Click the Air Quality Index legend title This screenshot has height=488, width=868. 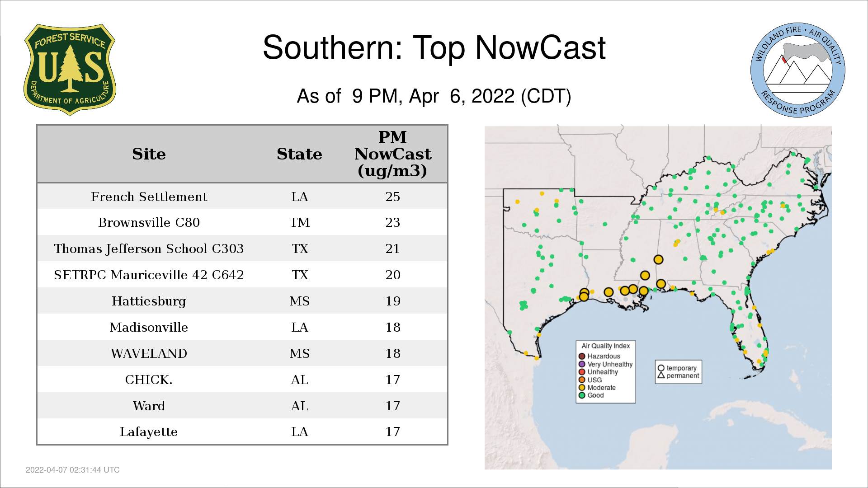click(605, 346)
